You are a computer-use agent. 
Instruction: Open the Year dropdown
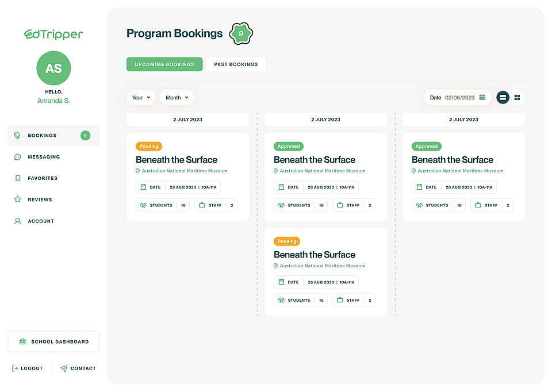pos(141,98)
